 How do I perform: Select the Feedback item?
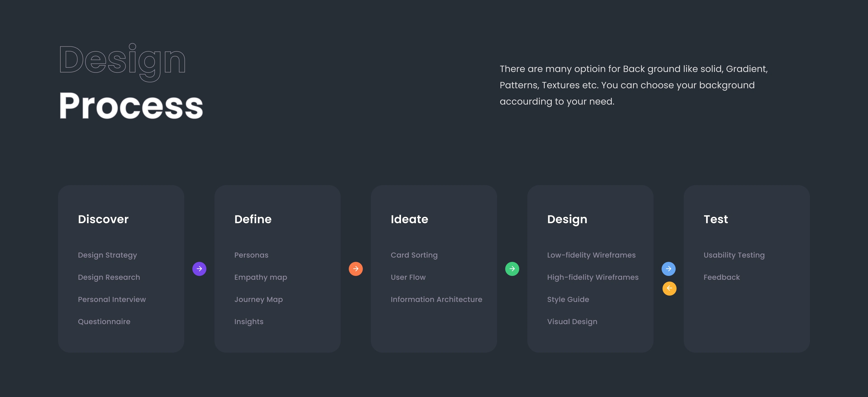coord(722,277)
